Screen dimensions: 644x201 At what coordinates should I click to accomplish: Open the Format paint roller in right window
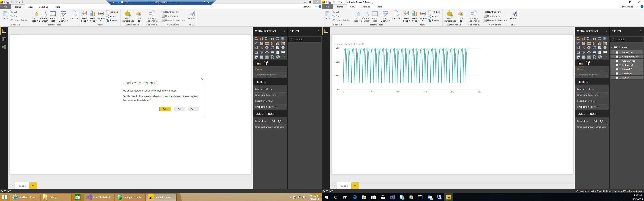[x=588, y=63]
